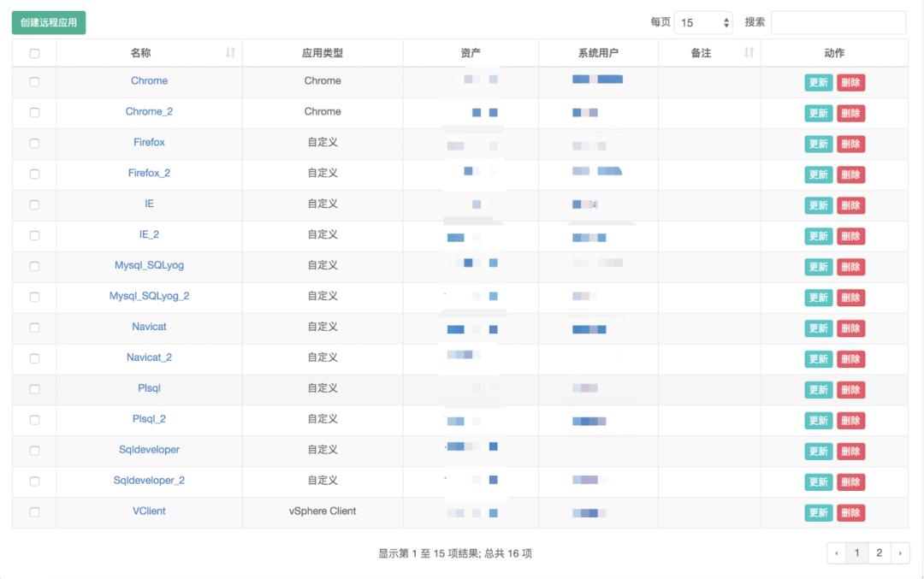The image size is (924, 579).
Task: Click 删除 on the Chrome row
Action: [x=851, y=82]
